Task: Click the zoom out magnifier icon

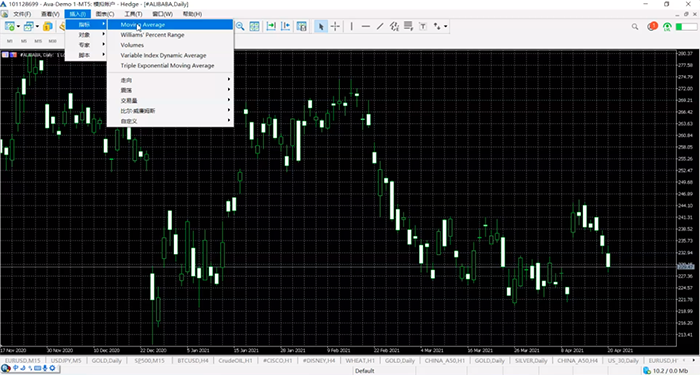Action: pyautogui.click(x=240, y=26)
